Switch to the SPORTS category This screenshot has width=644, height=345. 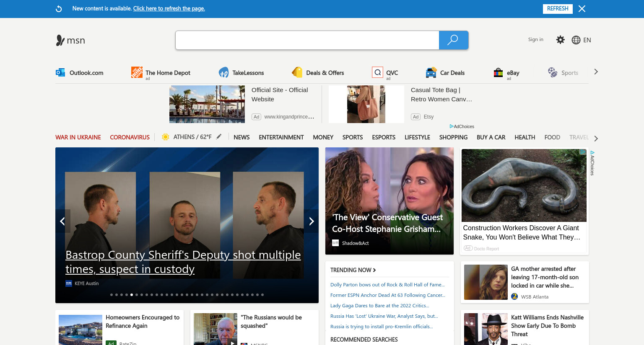tap(353, 137)
